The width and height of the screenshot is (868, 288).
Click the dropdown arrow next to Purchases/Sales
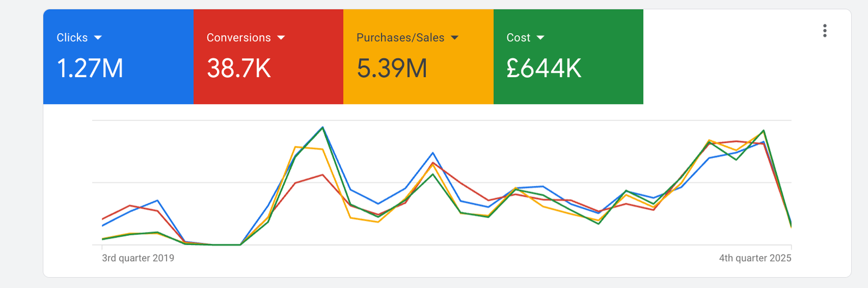click(x=455, y=37)
